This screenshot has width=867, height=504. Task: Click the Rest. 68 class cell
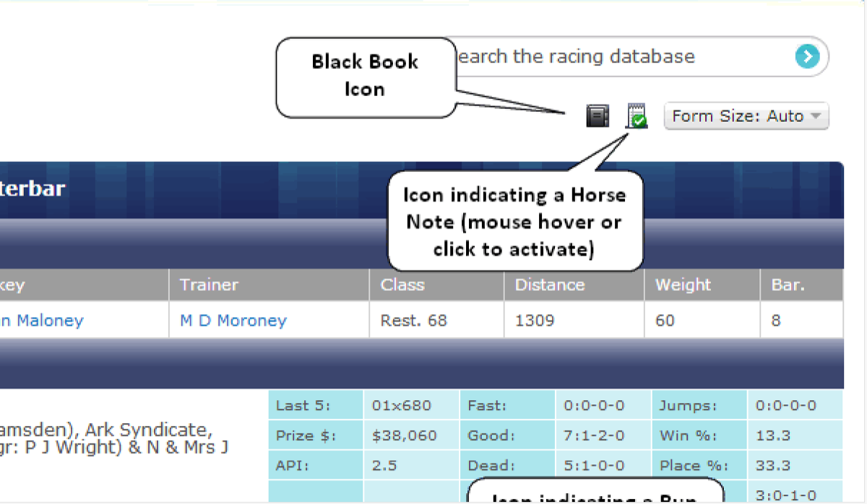tap(413, 321)
